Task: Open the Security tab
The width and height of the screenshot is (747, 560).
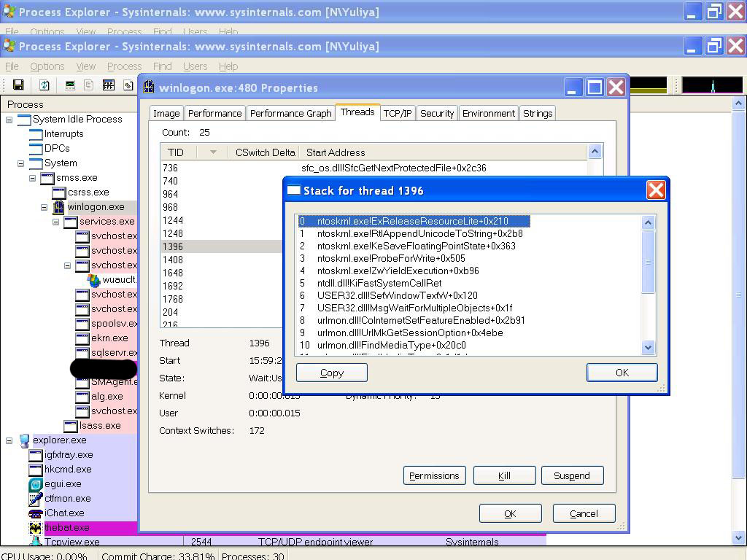Action: tap(437, 113)
